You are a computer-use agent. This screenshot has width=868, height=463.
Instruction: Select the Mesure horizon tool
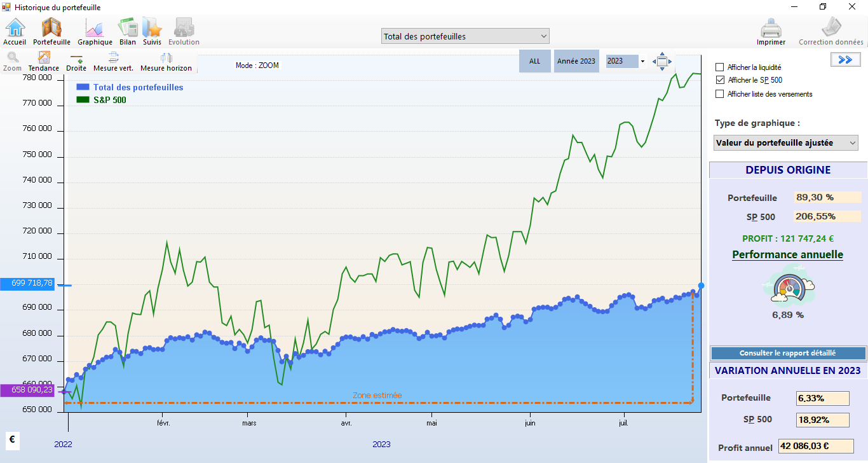click(166, 62)
